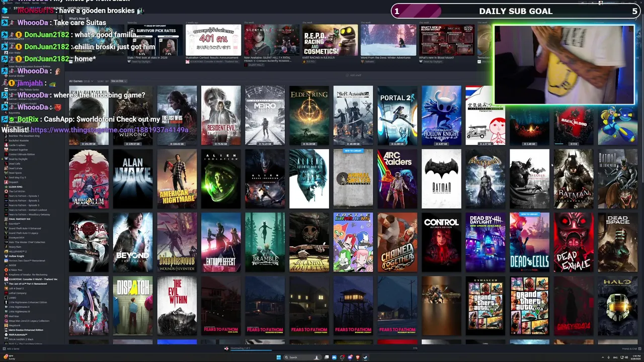
Task: Select the Dispatch game cover
Action: point(133,306)
